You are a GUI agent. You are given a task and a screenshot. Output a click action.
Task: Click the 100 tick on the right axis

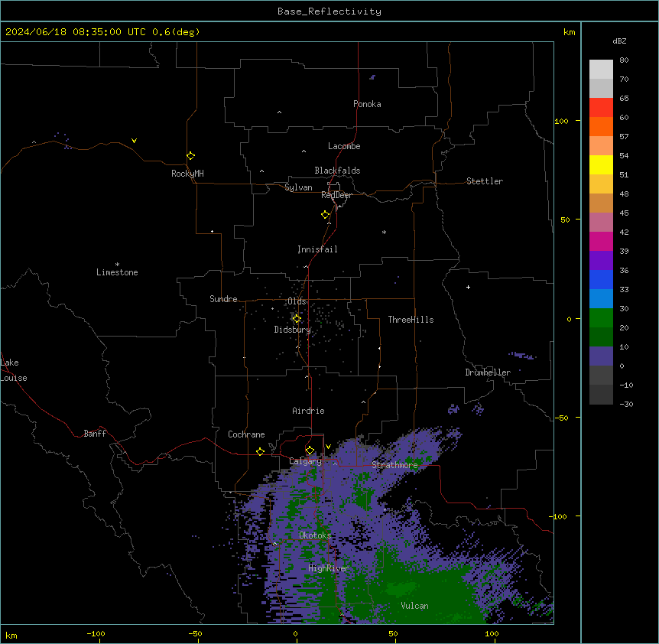point(561,121)
